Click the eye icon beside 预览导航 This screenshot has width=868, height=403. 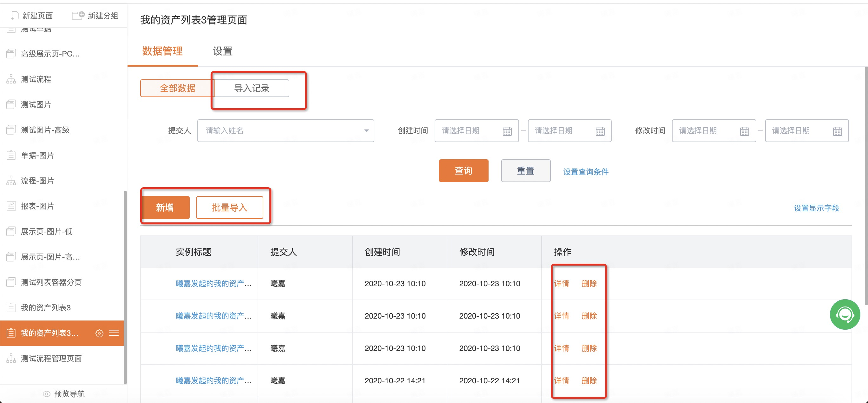[47, 393]
